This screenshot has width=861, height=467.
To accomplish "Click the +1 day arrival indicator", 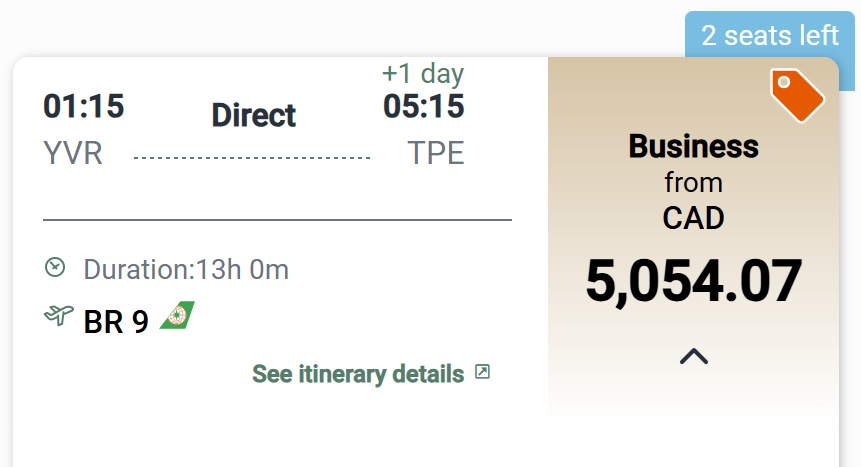I will [423, 73].
